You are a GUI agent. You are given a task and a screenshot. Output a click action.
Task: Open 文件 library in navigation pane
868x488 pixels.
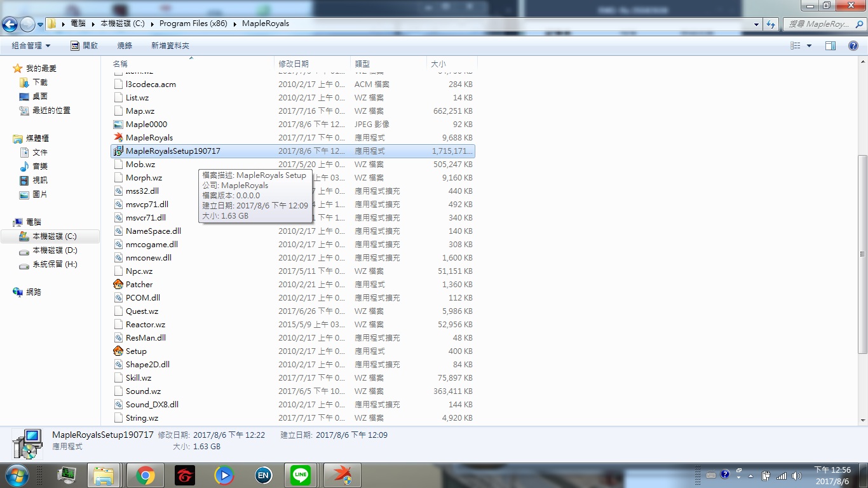tap(40, 152)
